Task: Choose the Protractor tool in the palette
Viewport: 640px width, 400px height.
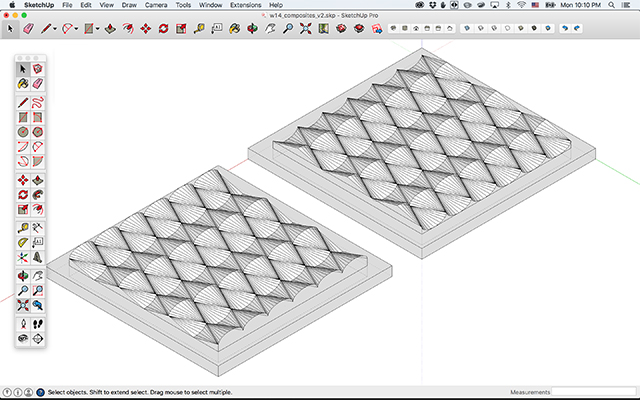Action: point(23,242)
